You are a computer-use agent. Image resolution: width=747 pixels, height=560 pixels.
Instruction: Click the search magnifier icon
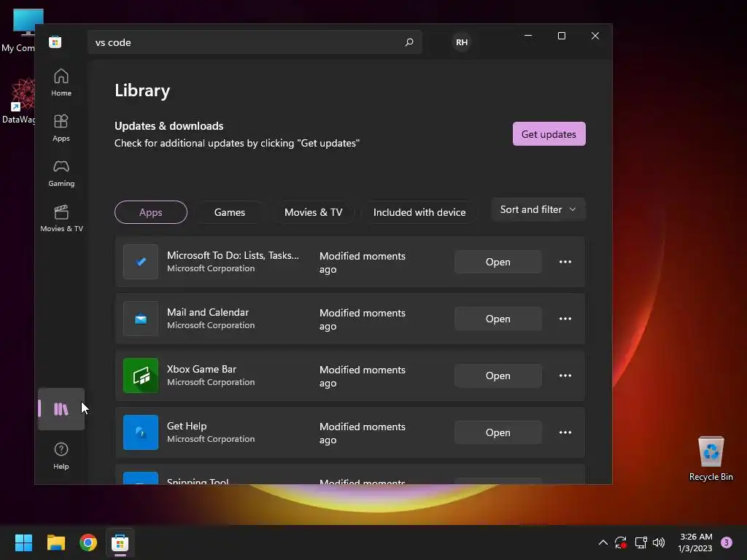pyautogui.click(x=409, y=42)
